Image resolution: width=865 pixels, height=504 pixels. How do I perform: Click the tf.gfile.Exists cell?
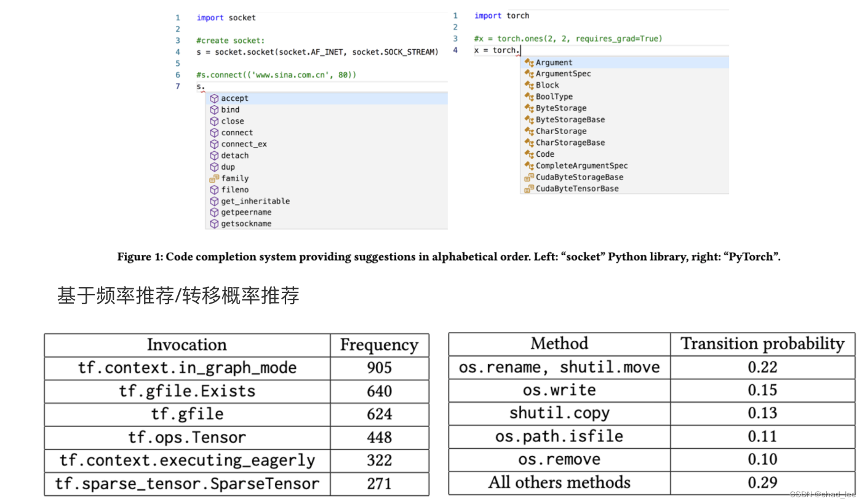(x=187, y=392)
